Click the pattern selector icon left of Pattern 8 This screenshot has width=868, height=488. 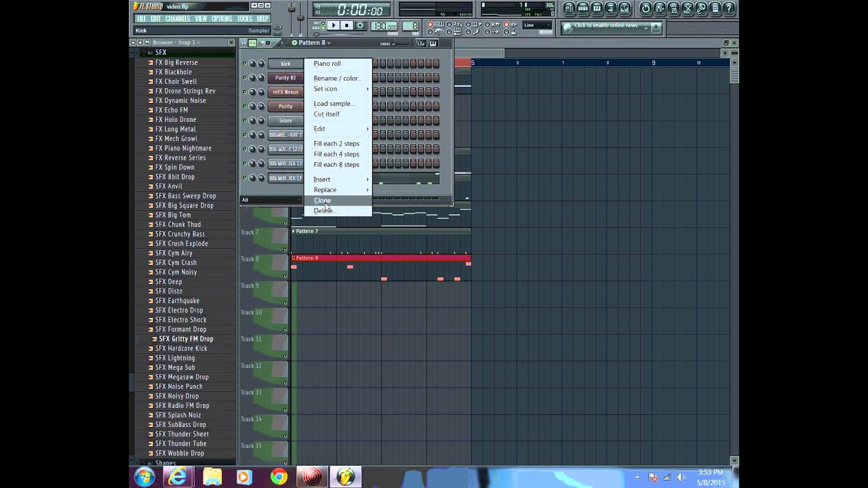point(294,43)
